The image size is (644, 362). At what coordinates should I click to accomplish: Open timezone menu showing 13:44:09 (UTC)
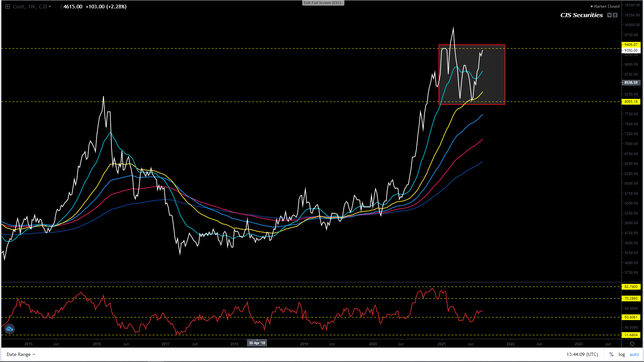(x=582, y=354)
